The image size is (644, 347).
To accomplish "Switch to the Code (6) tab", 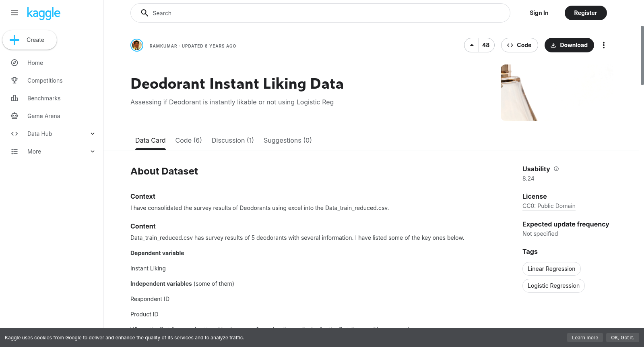I will click(x=188, y=140).
